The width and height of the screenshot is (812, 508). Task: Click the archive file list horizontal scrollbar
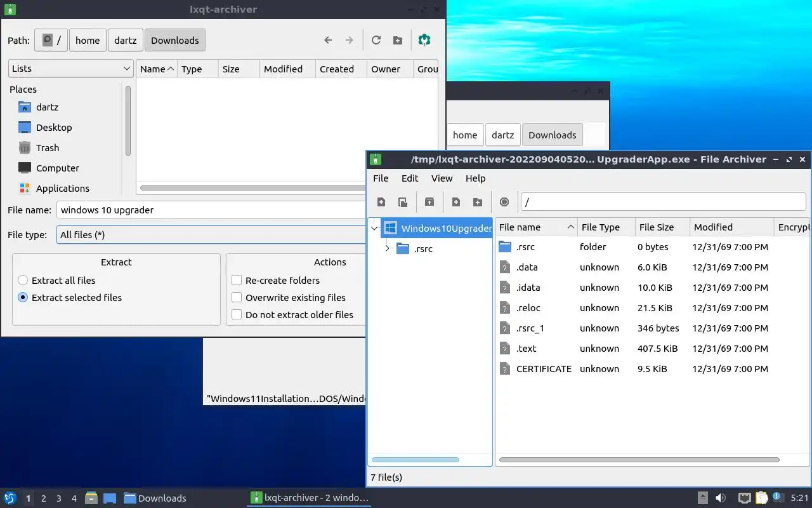(639, 460)
